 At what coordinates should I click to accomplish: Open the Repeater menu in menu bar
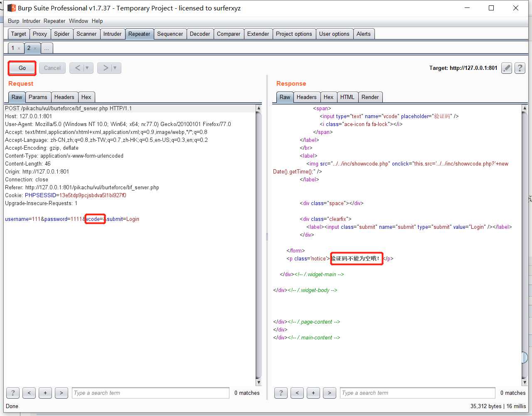pyautogui.click(x=54, y=21)
